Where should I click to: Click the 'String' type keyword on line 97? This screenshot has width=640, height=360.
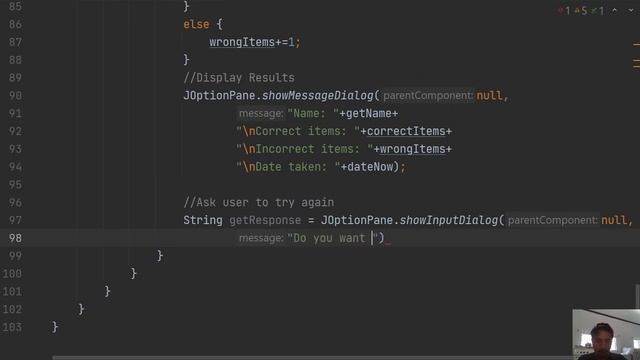[x=203, y=220]
